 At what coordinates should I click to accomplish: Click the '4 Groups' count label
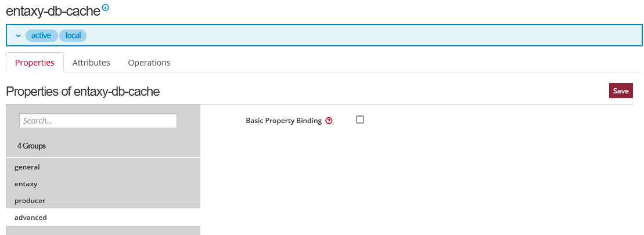[31, 146]
